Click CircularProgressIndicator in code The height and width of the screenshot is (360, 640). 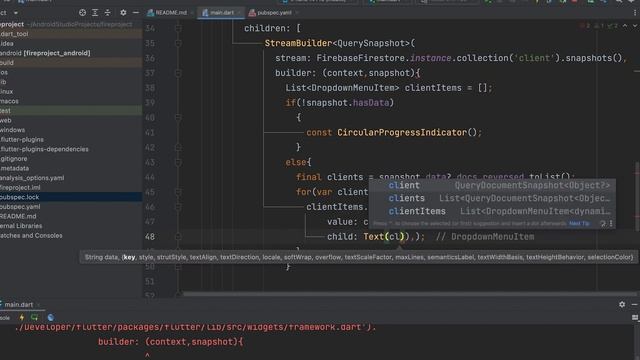402,132
